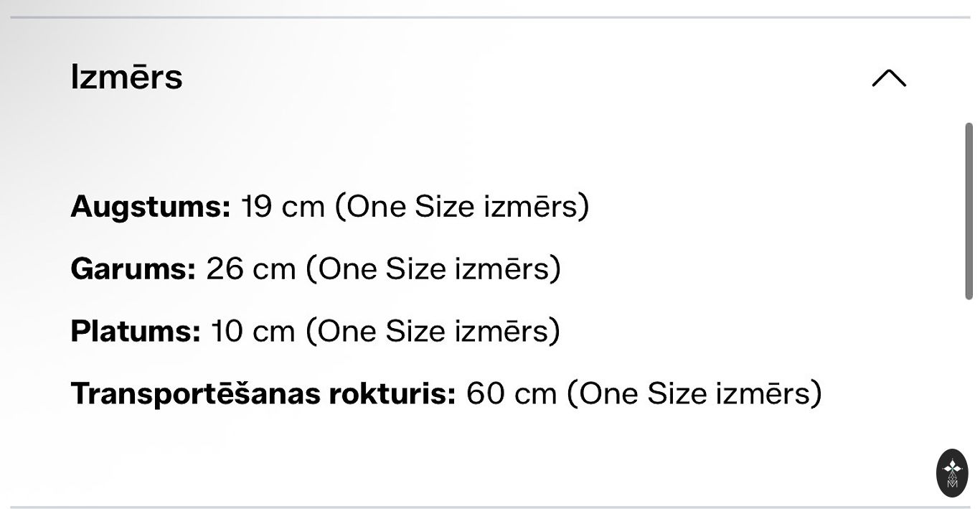Click One Size izmērs on the rokturis row

coord(694,393)
